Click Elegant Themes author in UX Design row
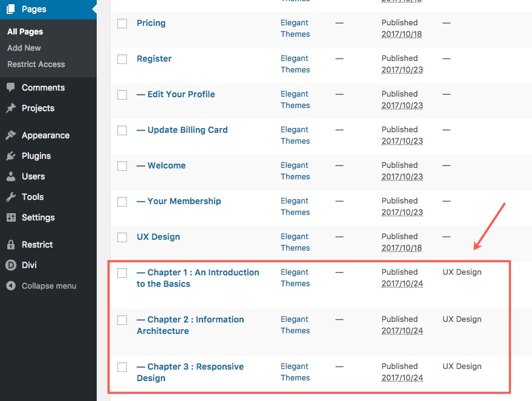Image resolution: width=532 pixels, height=401 pixels. (x=295, y=242)
